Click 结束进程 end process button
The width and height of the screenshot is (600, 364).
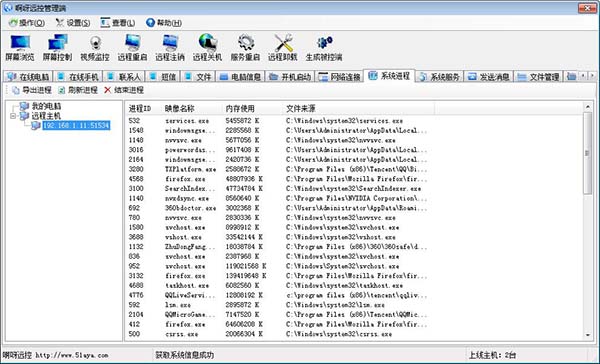pyautogui.click(x=124, y=90)
